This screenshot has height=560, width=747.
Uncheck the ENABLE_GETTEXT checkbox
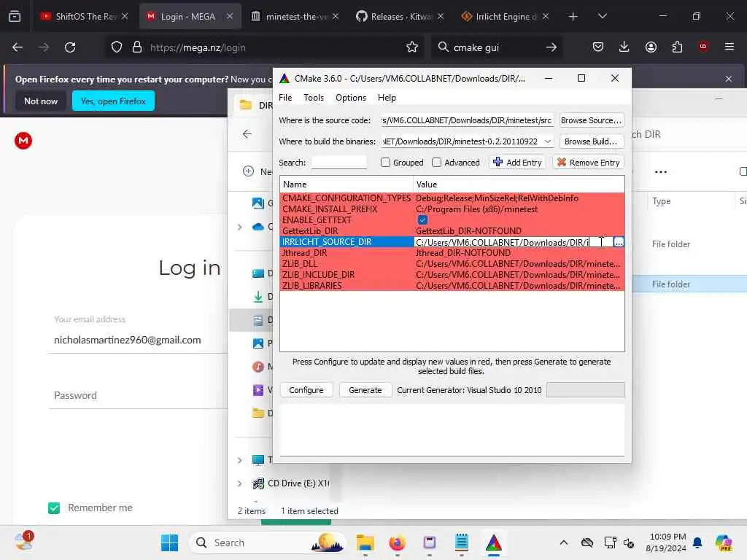click(x=422, y=220)
